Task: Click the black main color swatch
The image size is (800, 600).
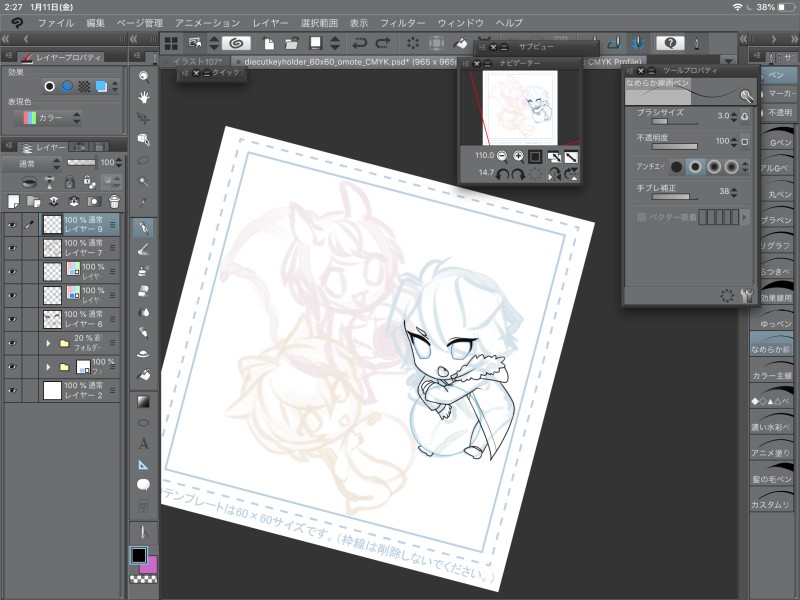Action: point(138,555)
